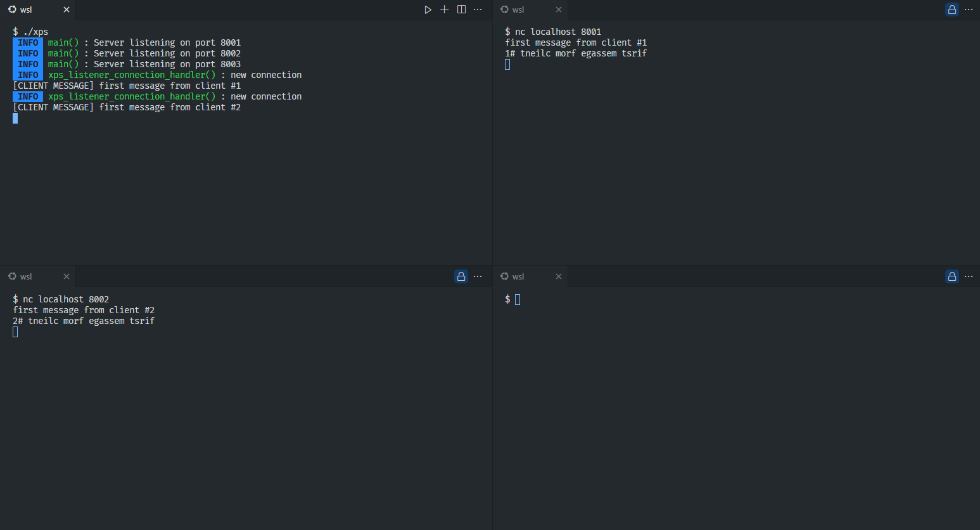Toggle group lock in top-right terminal group
This screenshot has height=530, width=980.
pos(952,10)
